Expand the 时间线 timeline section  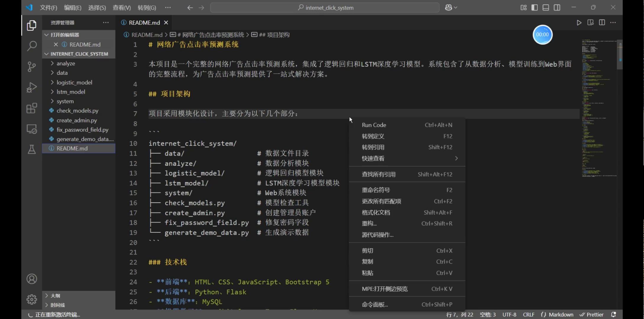(x=79, y=305)
